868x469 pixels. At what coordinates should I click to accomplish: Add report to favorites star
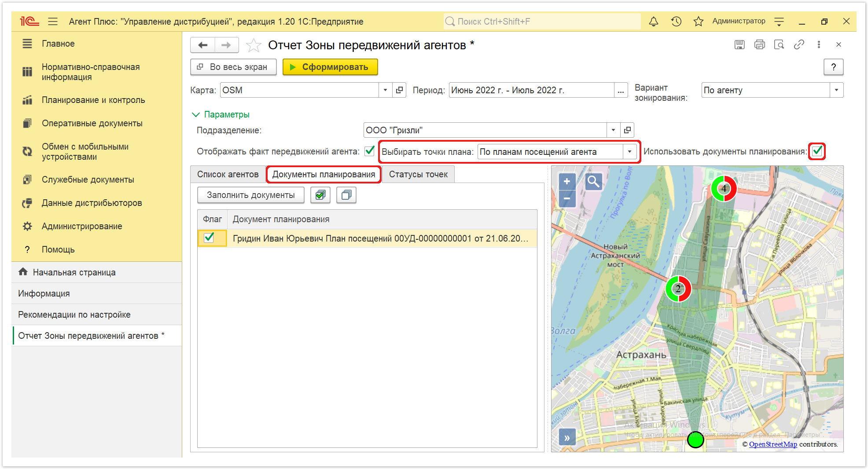point(254,45)
